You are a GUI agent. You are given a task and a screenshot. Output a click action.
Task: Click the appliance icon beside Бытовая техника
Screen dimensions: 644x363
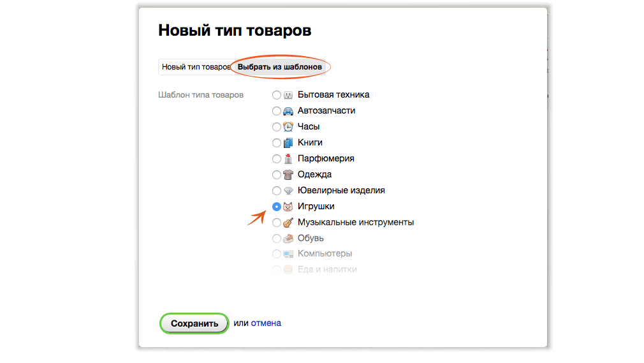(288, 95)
